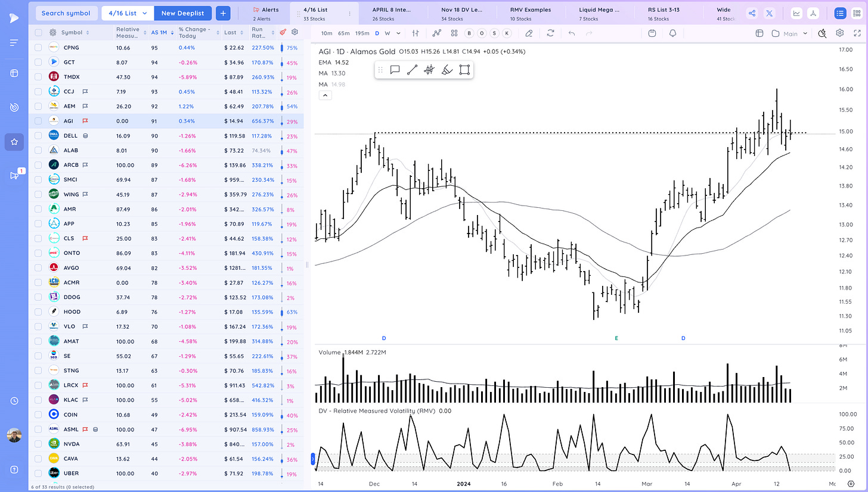Switch to list view mode icon

(840, 13)
